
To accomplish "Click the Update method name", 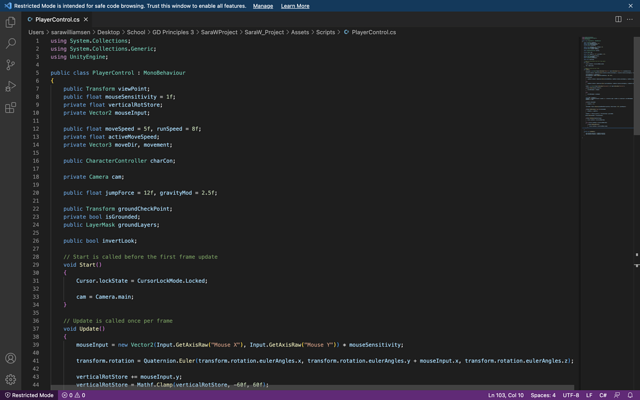I will (89, 329).
